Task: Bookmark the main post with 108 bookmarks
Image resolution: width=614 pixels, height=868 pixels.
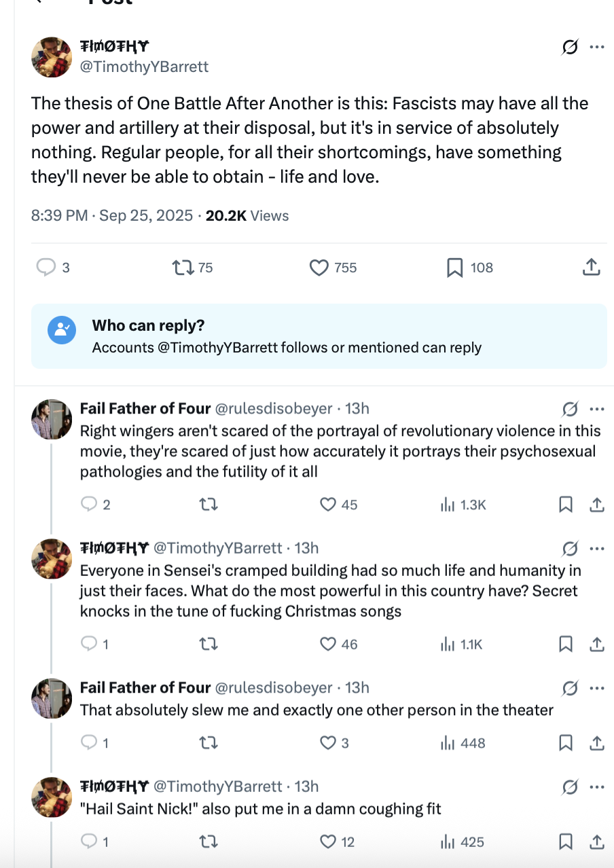Action: click(454, 268)
